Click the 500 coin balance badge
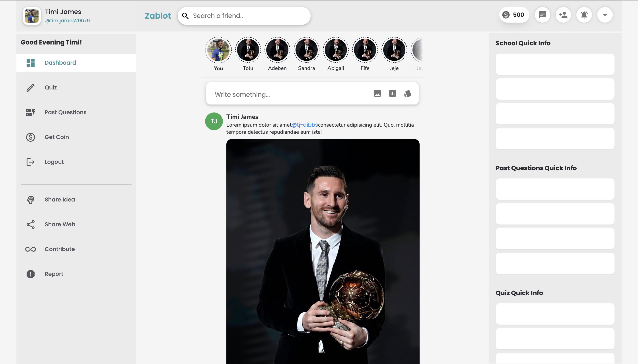Screen dimensions: 638x364 514,15
